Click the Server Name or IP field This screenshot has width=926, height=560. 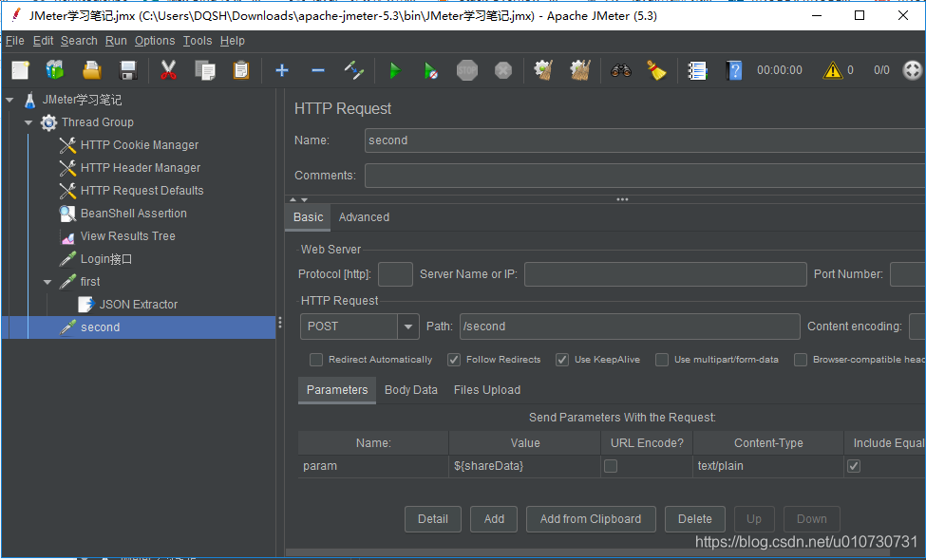click(x=666, y=274)
